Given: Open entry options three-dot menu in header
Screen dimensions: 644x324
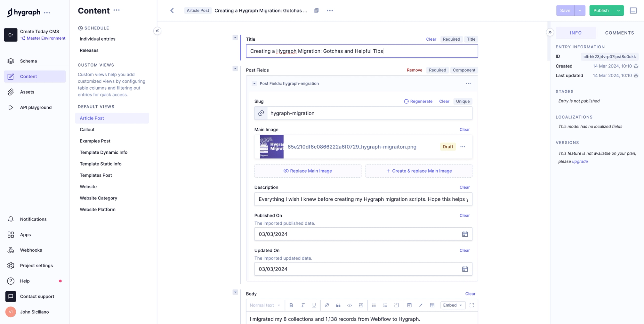Looking at the screenshot, I should coord(330,11).
